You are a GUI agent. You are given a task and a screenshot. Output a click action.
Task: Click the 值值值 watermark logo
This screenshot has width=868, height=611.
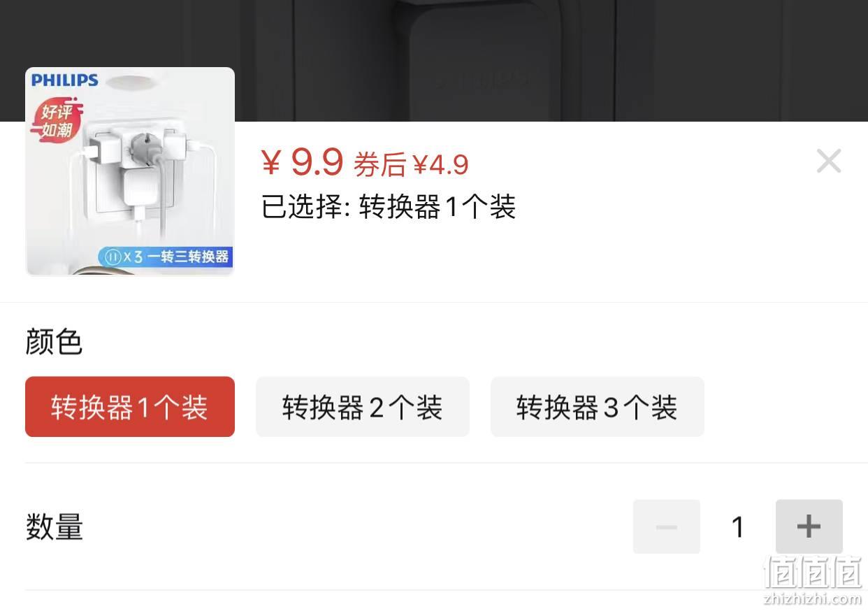(813, 573)
